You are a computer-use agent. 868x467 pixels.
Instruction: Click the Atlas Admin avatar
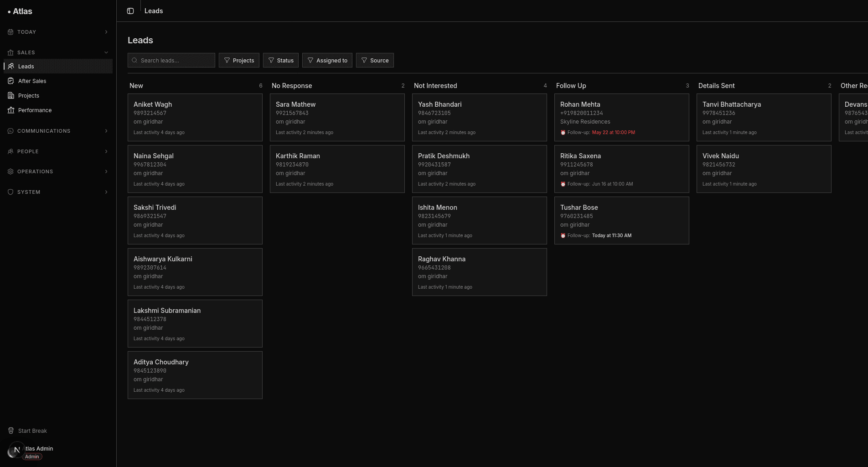[15, 451]
